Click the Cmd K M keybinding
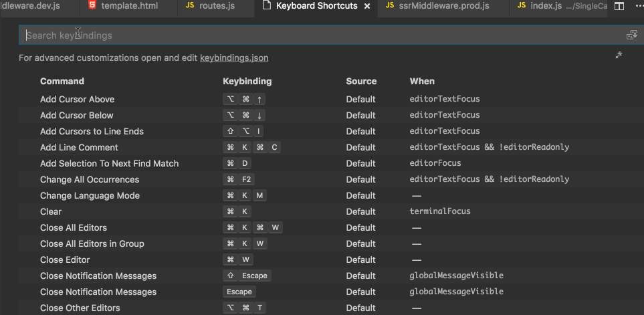 point(245,195)
